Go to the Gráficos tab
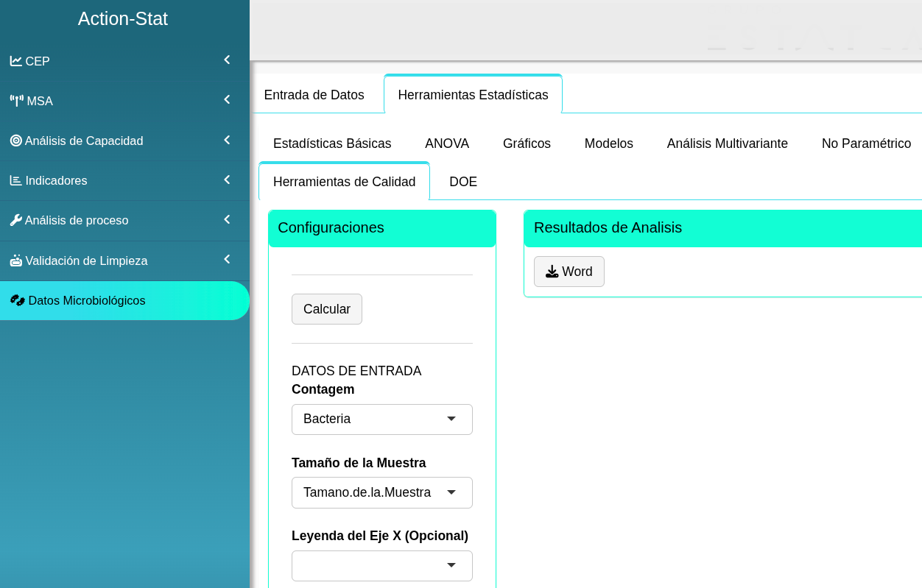Image resolution: width=922 pixels, height=588 pixels. coord(527,144)
